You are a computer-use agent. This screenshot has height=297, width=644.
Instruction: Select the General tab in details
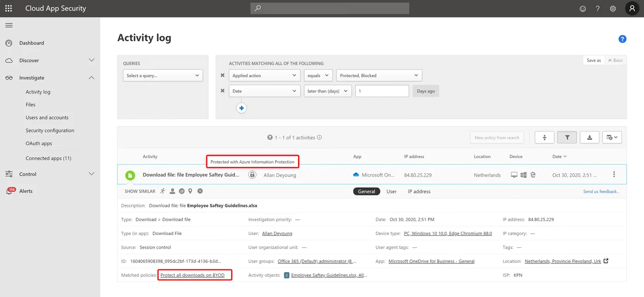point(367,191)
